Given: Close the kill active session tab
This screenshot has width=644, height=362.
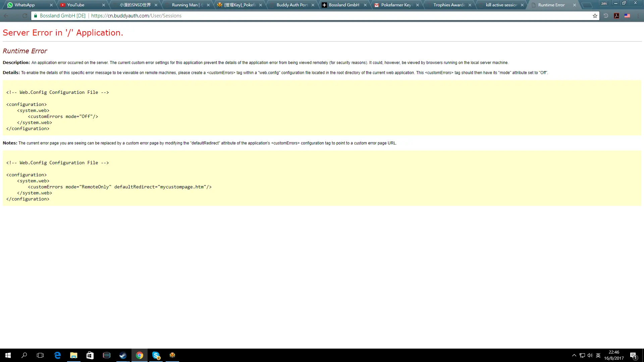Looking at the screenshot, I should tap(522, 5).
